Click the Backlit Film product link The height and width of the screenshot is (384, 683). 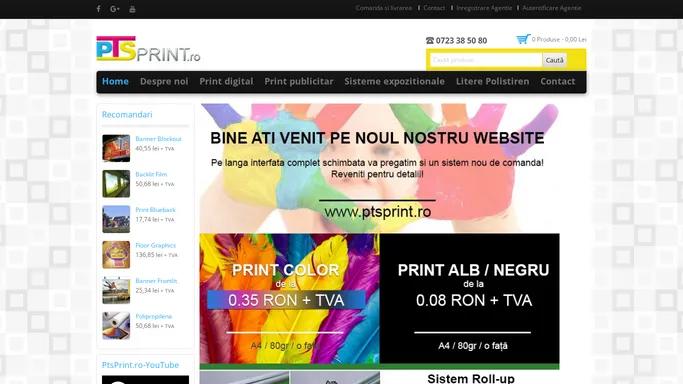(x=151, y=174)
